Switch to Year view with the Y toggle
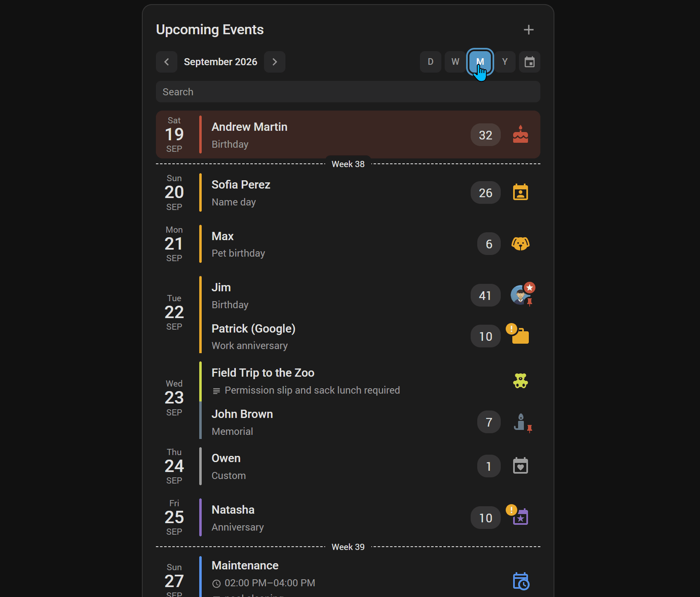Image resolution: width=700 pixels, height=597 pixels. [505, 62]
